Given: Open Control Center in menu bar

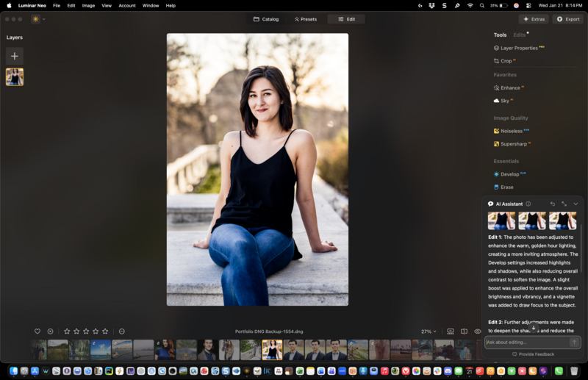Looking at the screenshot, I should click(528, 6).
